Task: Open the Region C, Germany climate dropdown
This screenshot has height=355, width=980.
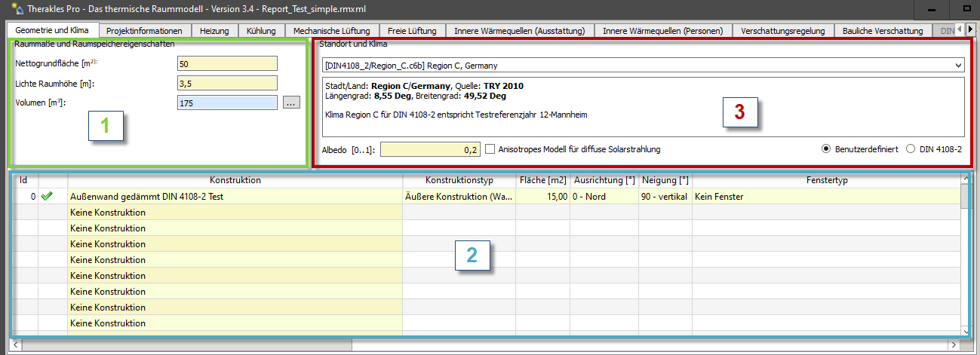Action: coord(643,66)
